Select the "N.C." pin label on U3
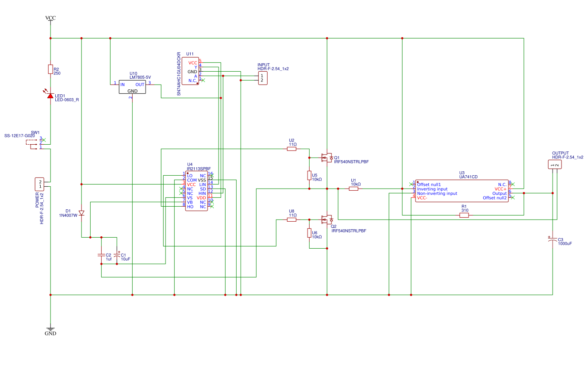The width and height of the screenshot is (588, 366). click(x=502, y=185)
